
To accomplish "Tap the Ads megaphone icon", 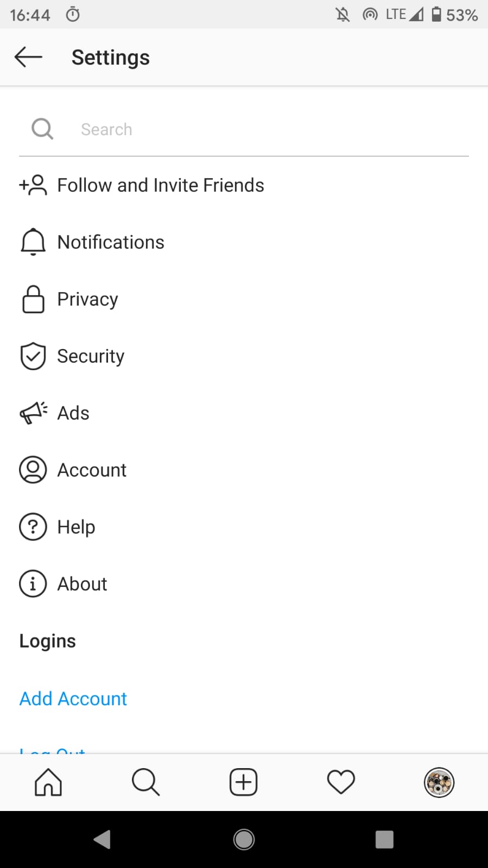I will click(x=33, y=413).
